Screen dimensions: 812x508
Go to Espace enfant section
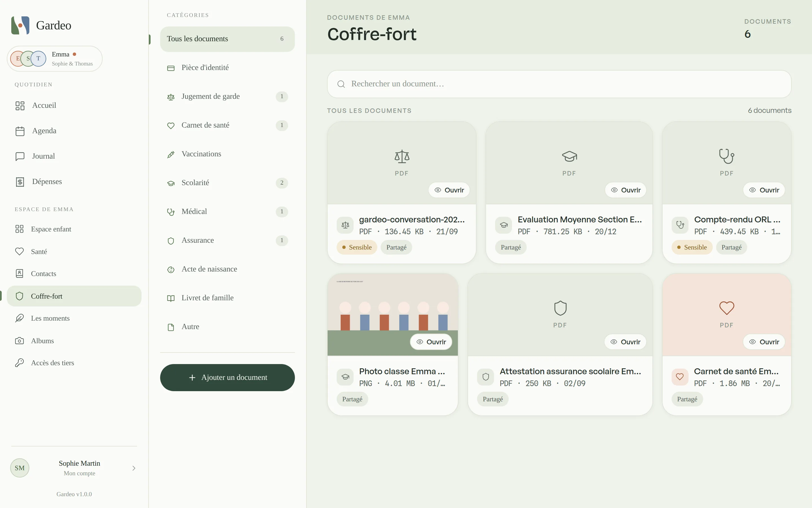pyautogui.click(x=74, y=229)
